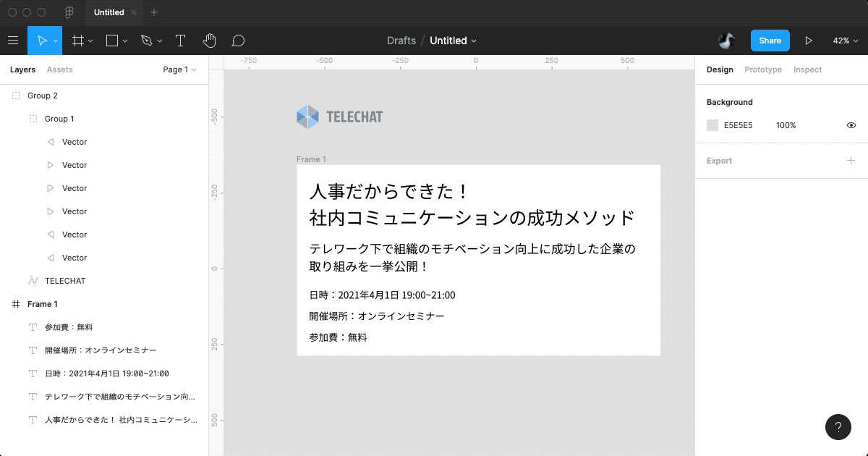The width and height of the screenshot is (868, 456).
Task: Select the Move tool arrow
Action: click(42, 41)
